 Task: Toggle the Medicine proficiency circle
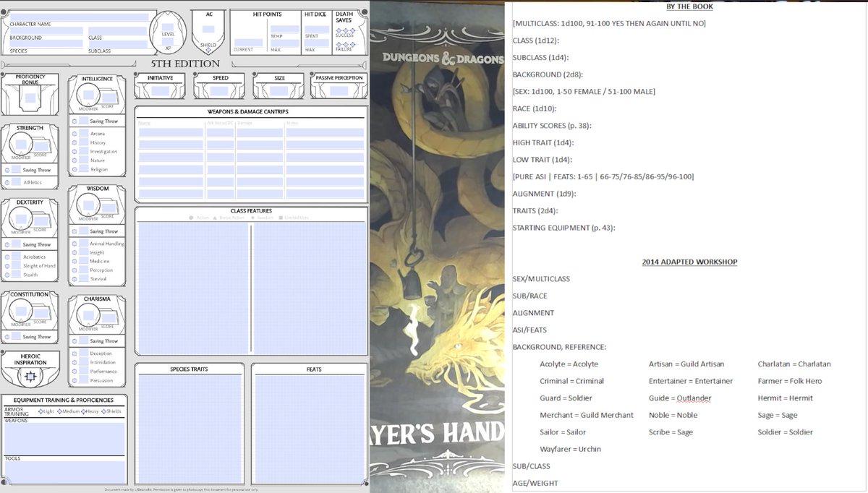(x=75, y=261)
